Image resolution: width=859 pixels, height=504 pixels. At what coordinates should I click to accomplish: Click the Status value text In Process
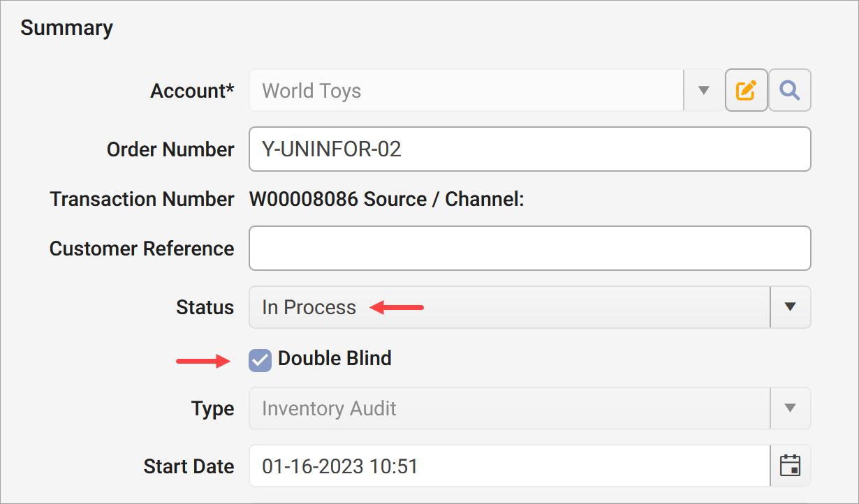click(308, 306)
